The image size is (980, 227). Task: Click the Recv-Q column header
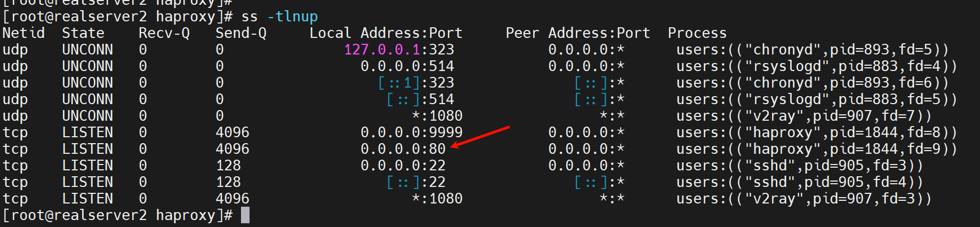coord(164,33)
